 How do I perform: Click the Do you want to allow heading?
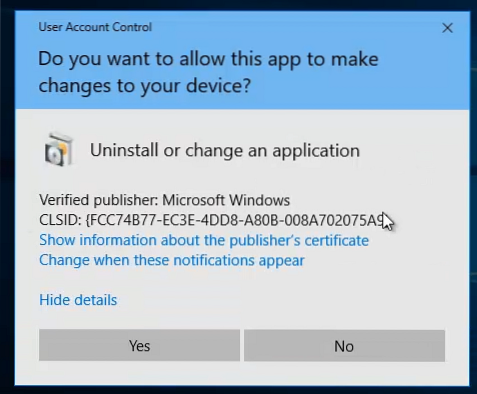208,72
